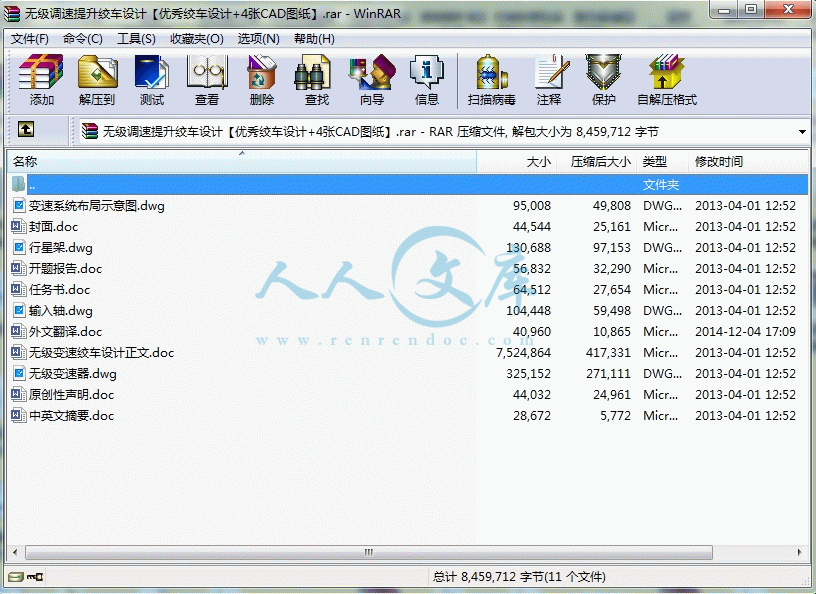Open the 命令(C) menu
This screenshot has height=594, width=816.
(x=83, y=39)
